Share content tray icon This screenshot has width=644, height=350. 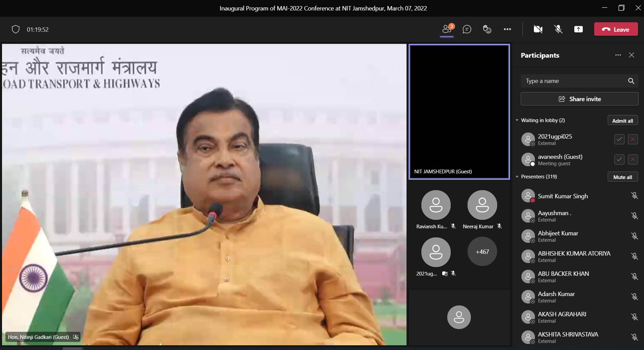coord(578,29)
